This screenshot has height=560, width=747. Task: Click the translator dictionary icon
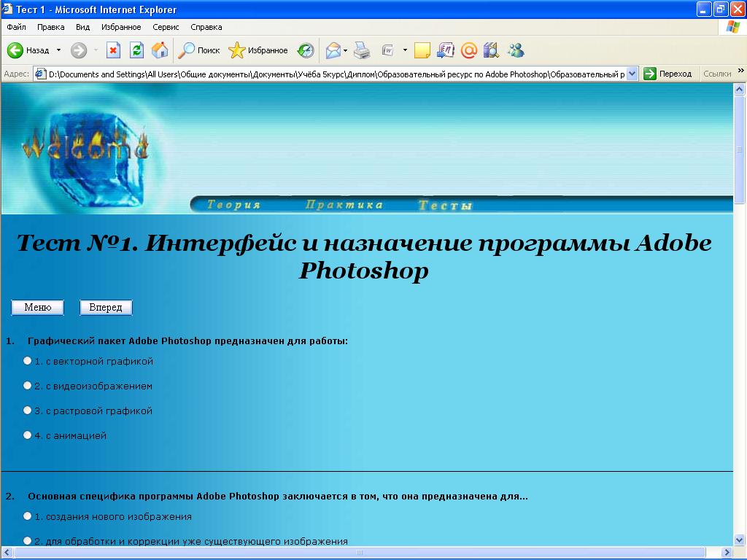pyautogui.click(x=446, y=50)
